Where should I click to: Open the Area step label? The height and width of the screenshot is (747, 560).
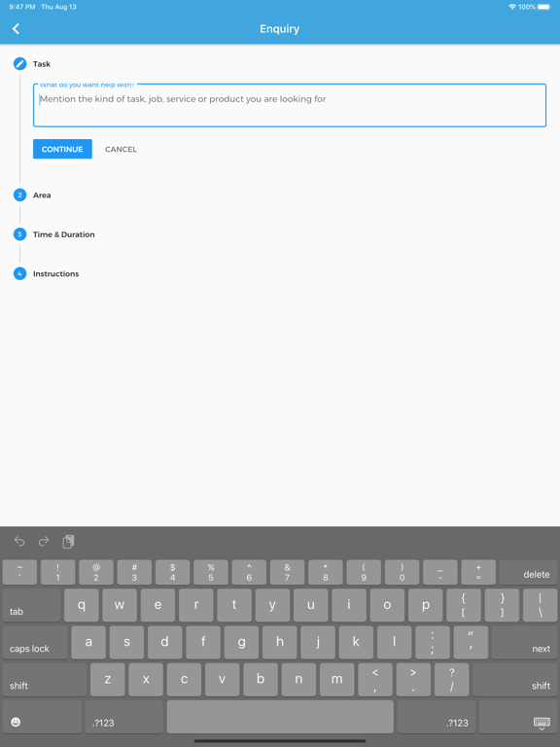(x=42, y=195)
